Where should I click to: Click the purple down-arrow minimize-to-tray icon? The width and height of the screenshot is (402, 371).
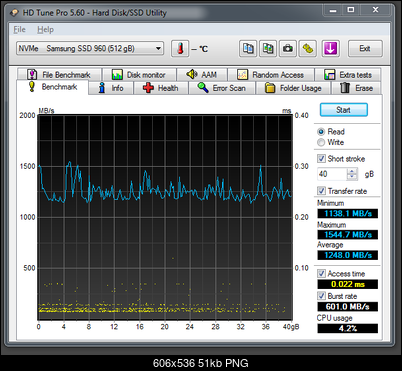click(x=330, y=49)
